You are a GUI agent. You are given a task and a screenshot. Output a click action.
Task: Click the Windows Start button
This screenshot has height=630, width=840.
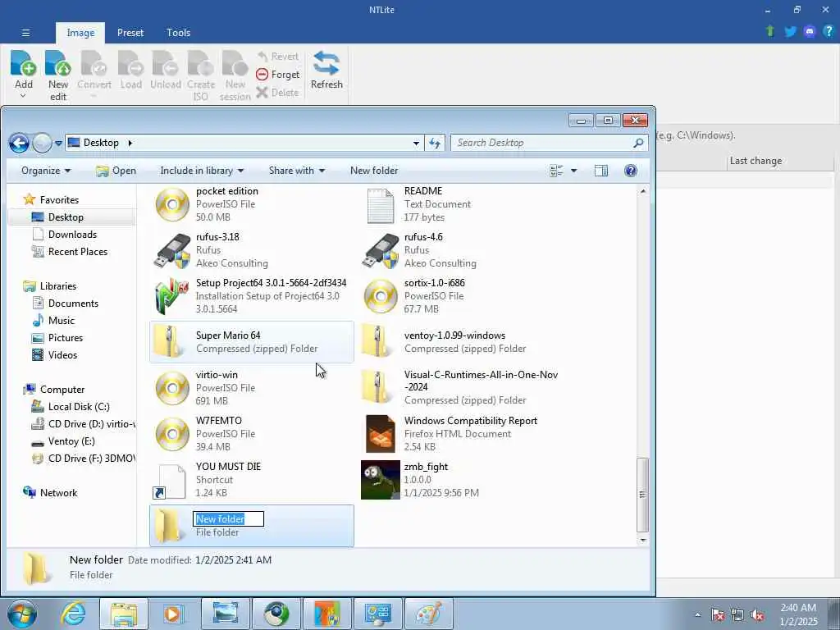click(x=22, y=614)
